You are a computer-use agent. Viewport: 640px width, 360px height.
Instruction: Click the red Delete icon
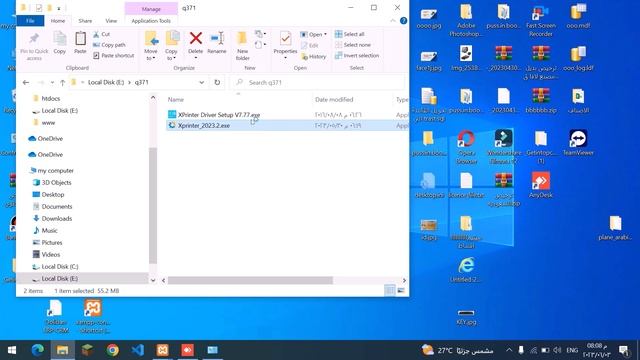click(x=196, y=38)
